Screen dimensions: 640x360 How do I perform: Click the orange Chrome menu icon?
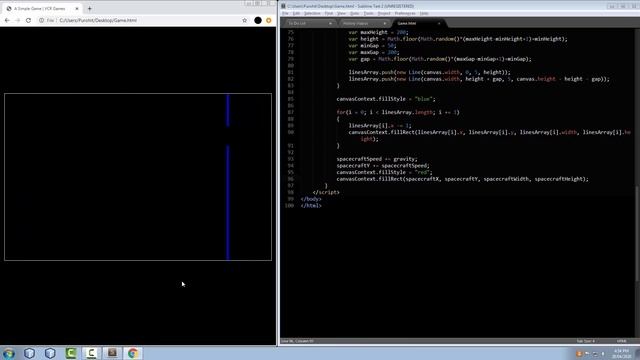click(x=269, y=20)
